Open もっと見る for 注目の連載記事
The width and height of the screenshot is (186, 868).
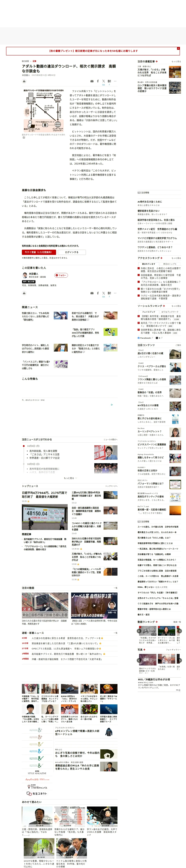pyautogui.click(x=176, y=62)
